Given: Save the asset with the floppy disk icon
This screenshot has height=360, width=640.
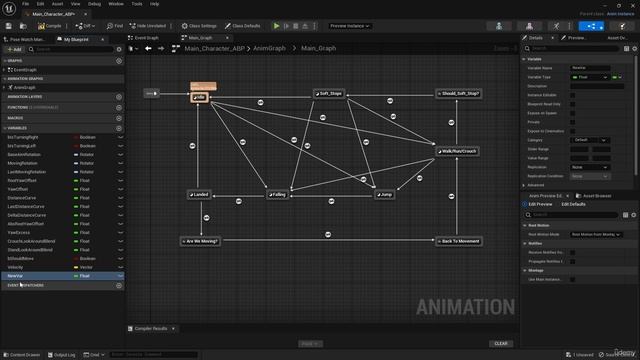Looking at the screenshot, I should click(x=9, y=26).
